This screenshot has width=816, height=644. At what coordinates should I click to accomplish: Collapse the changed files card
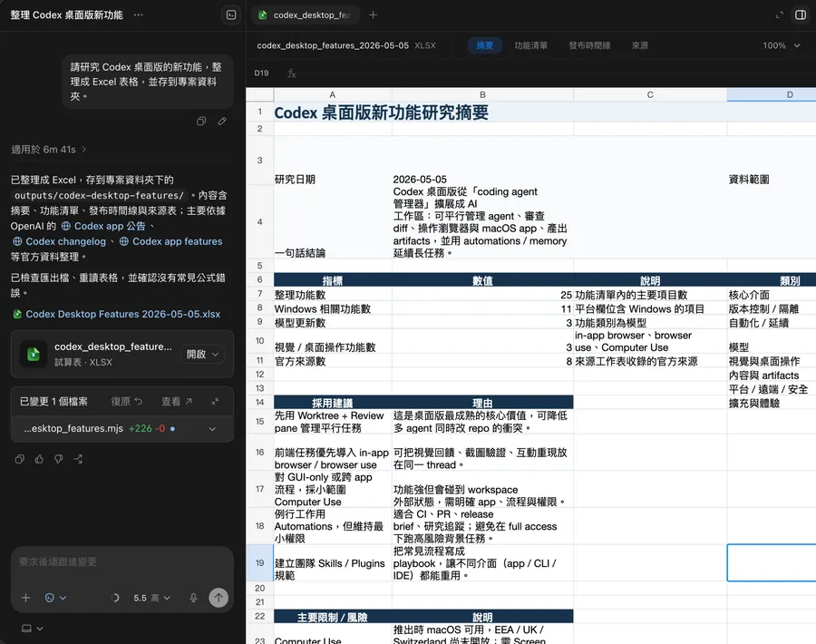point(215,402)
